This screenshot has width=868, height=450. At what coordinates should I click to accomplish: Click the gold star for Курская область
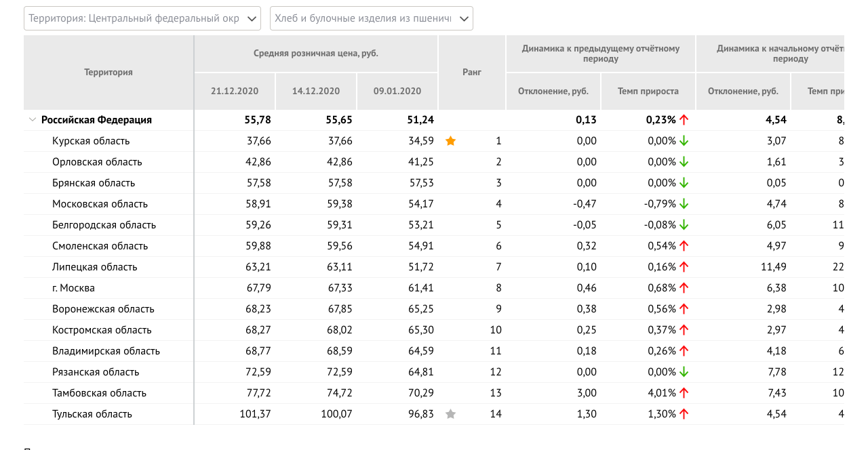pos(450,141)
